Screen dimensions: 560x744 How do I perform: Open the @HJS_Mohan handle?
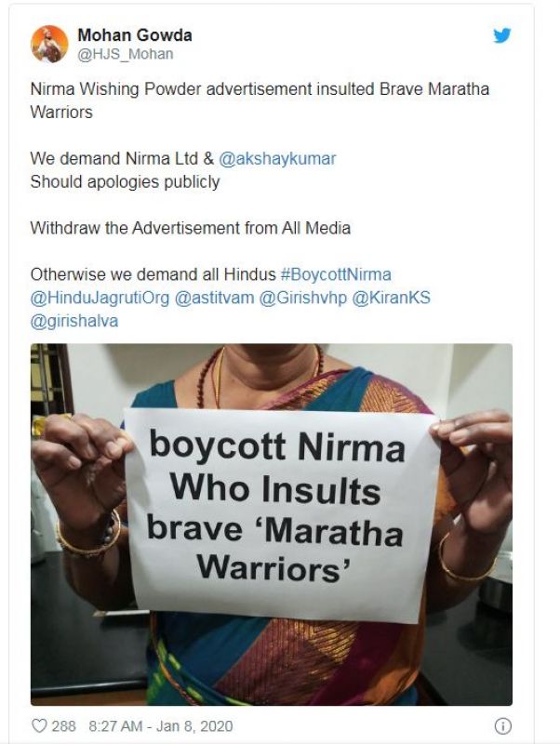(x=126, y=54)
